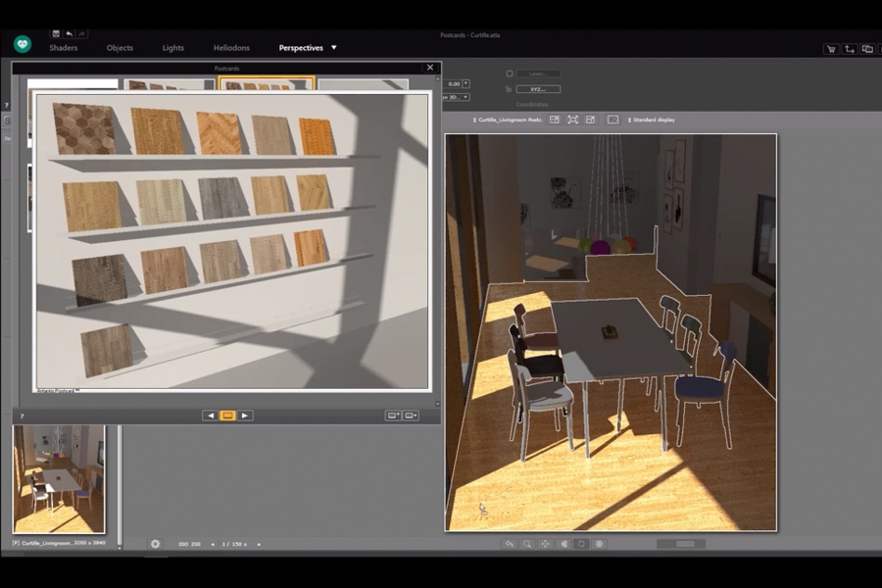Click the orange postcard view button
The height and width of the screenshot is (588, 882).
point(227,416)
